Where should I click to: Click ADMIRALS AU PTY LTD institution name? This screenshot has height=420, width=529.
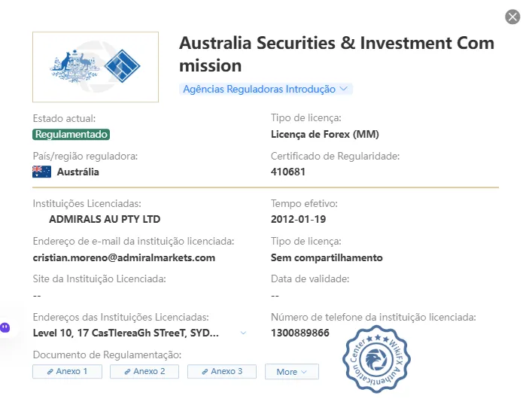coord(105,219)
